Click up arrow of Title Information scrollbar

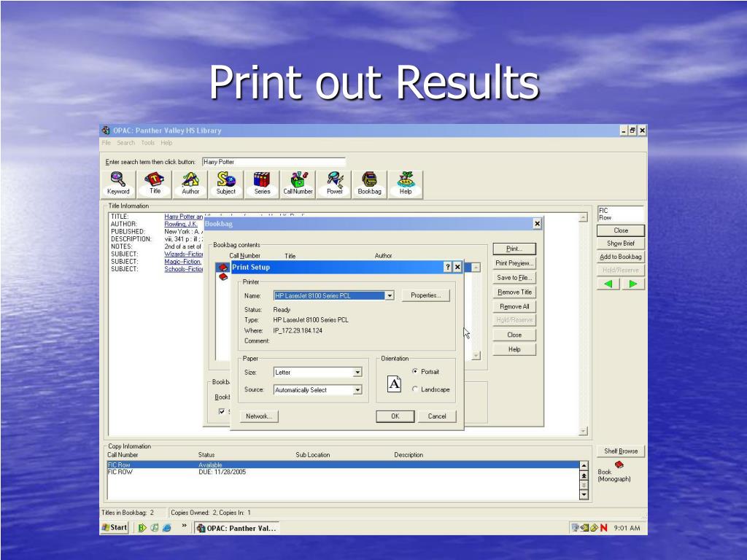coord(583,217)
